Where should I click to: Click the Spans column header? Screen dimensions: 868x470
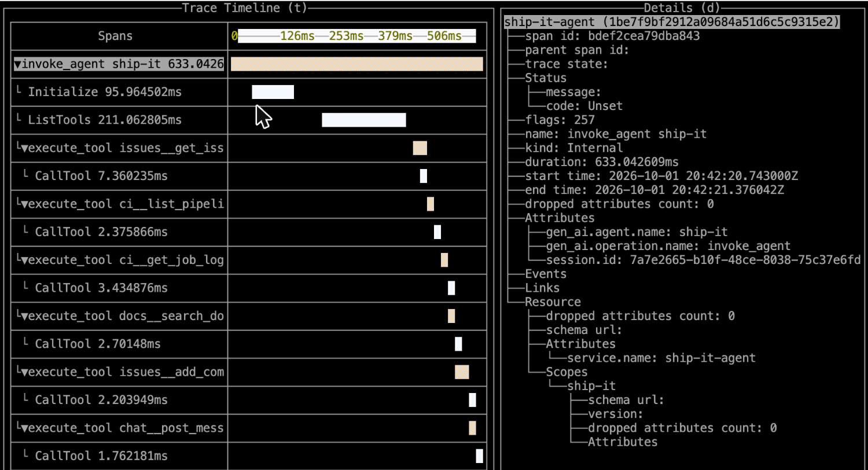coord(115,36)
